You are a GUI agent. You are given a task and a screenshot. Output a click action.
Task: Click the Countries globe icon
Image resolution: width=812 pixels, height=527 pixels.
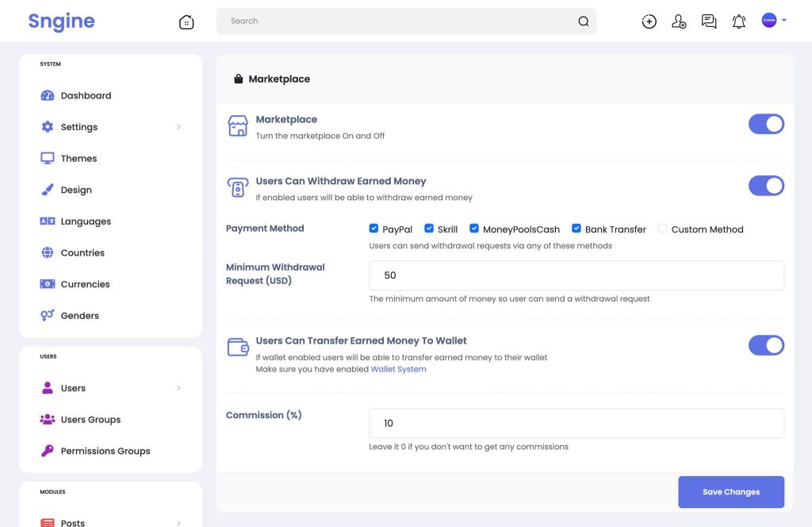pos(47,252)
